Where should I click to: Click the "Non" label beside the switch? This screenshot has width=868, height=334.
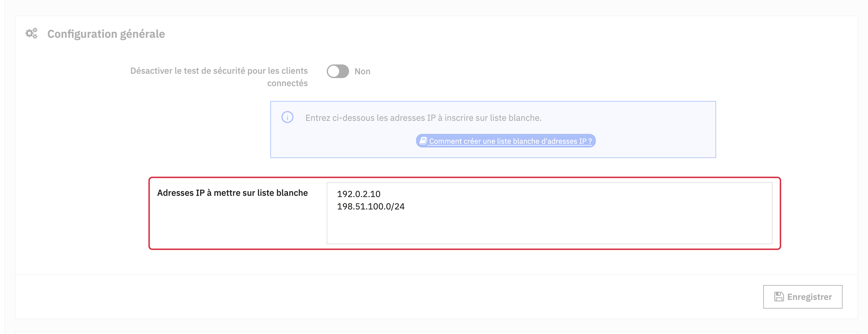click(363, 71)
